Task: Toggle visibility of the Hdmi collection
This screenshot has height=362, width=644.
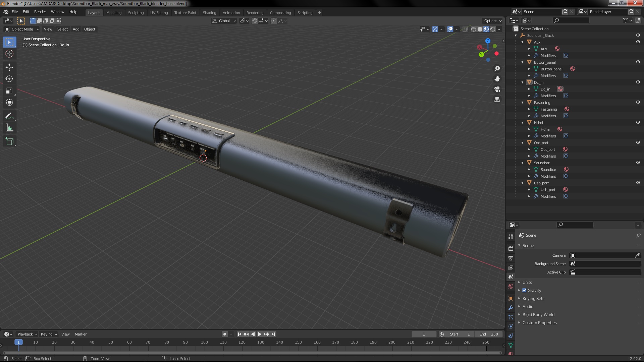Action: (x=638, y=122)
